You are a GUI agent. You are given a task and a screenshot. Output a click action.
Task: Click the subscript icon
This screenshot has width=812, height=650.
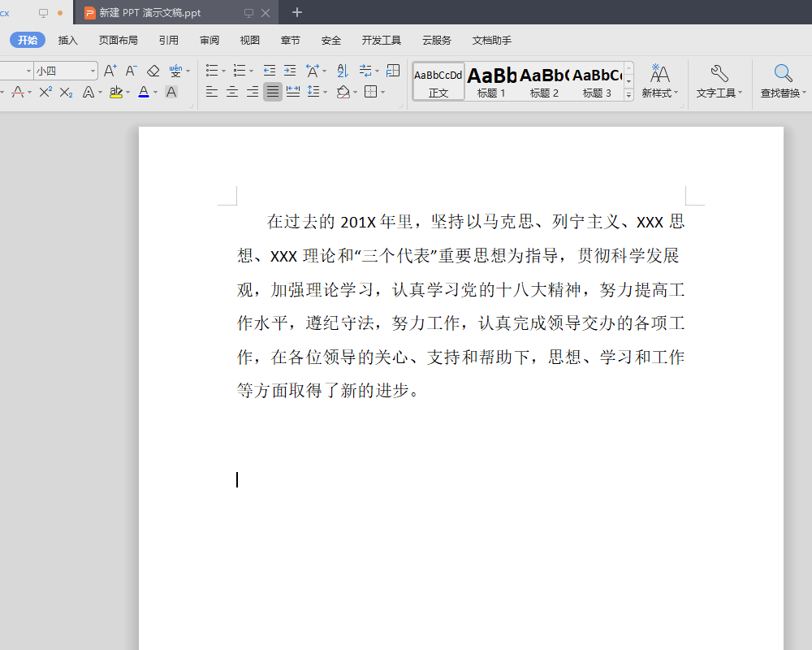coord(67,92)
